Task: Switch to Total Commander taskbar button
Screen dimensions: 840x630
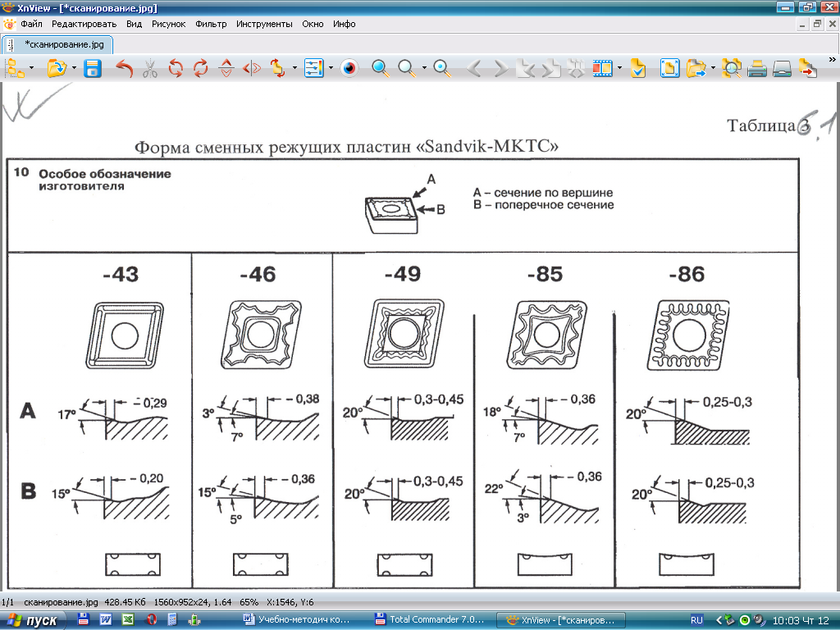Action: click(431, 620)
